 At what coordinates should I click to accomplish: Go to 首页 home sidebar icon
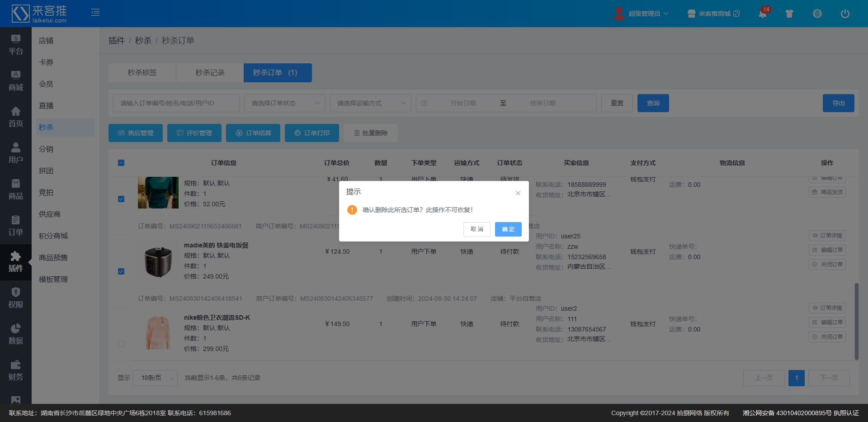tap(16, 118)
